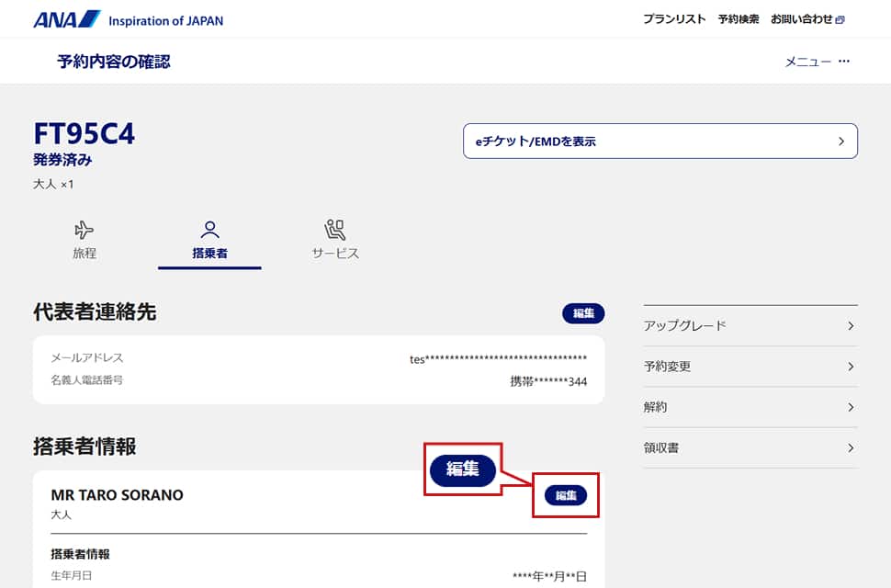Expand the 解約 option
This screenshot has width=891, height=588.
[750, 407]
